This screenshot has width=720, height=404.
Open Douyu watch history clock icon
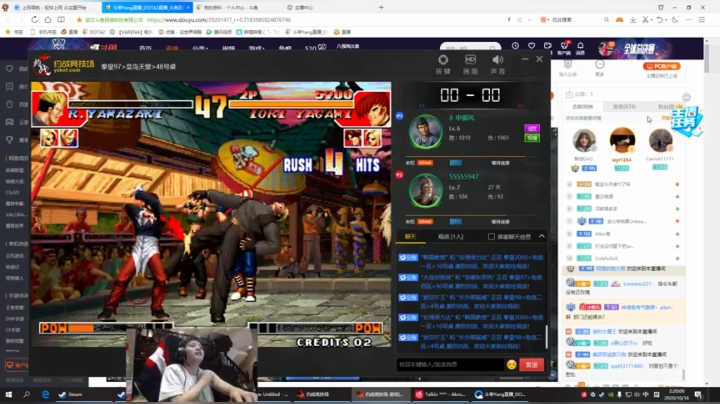[515, 46]
